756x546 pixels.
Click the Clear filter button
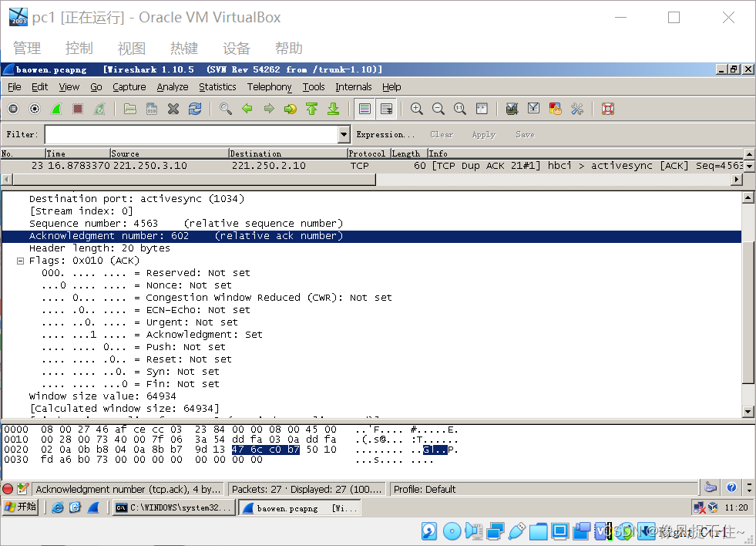(442, 134)
